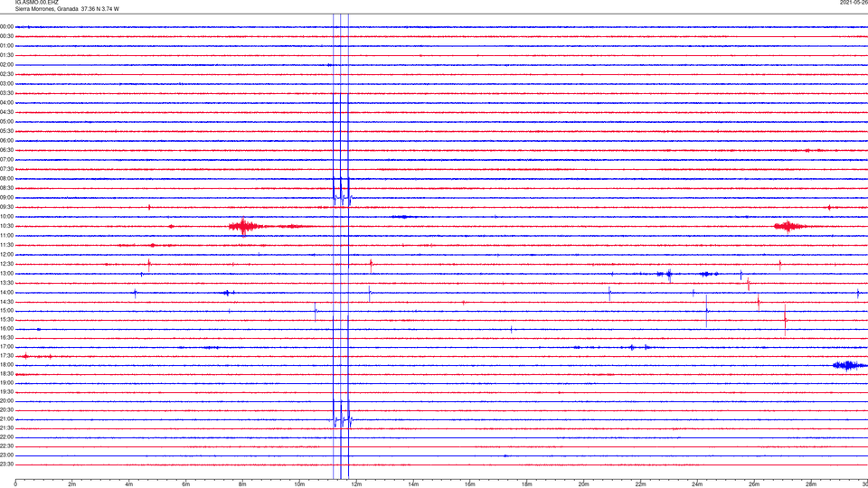Select the 14:30 trace time label

[x=6, y=302]
